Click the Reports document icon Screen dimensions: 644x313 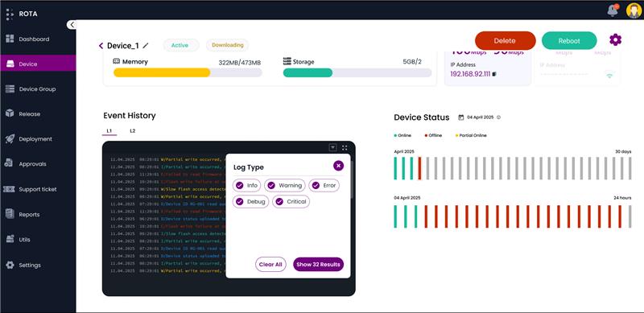(10, 213)
